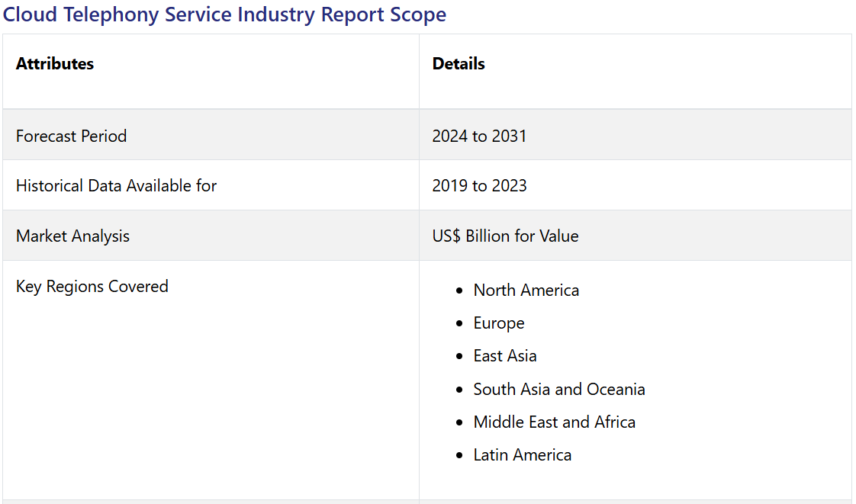Image resolution: width=856 pixels, height=504 pixels.
Task: Click the US$ Billion for Value text
Action: (505, 236)
